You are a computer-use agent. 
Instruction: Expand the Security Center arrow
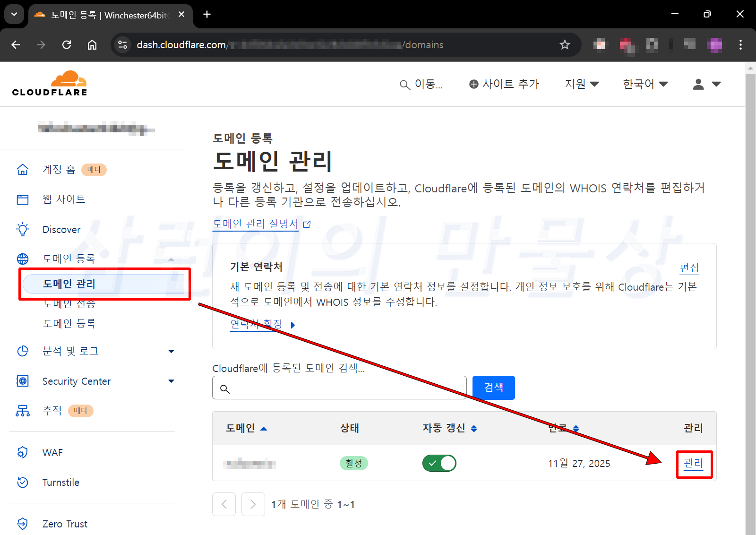tap(171, 381)
